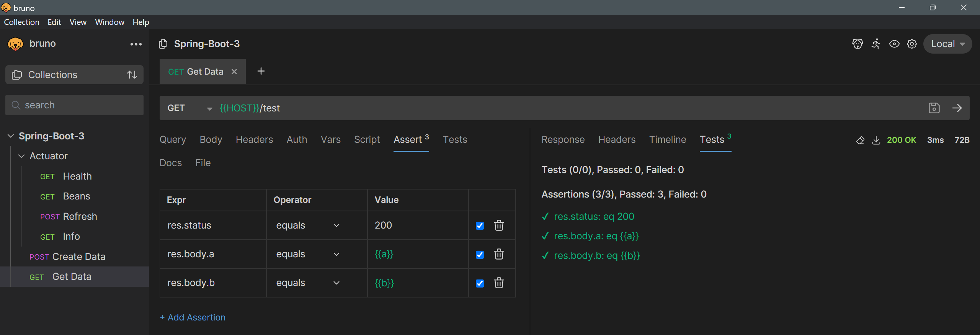The image size is (980, 335).
Task: Click the search magnifier icon
Action: point(16,105)
